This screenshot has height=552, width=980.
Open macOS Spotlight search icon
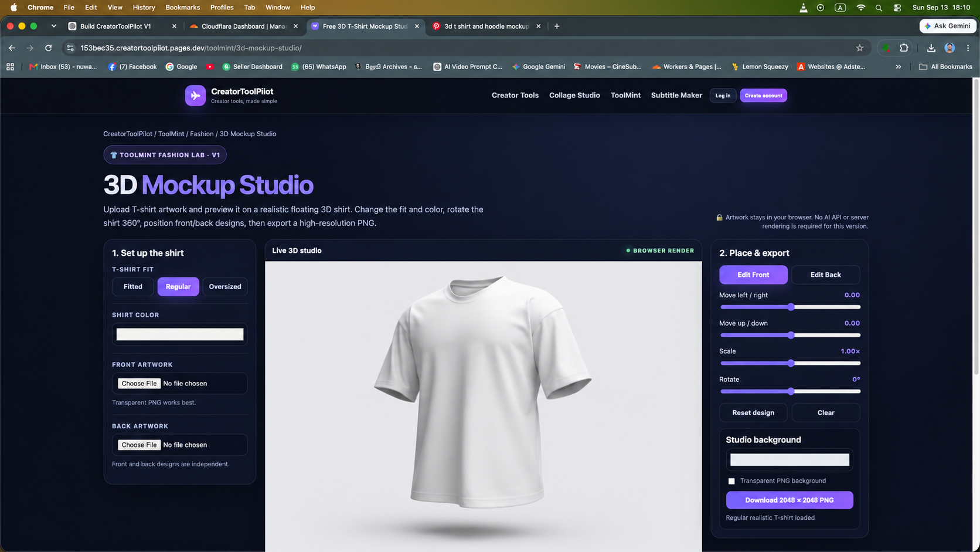tap(879, 8)
